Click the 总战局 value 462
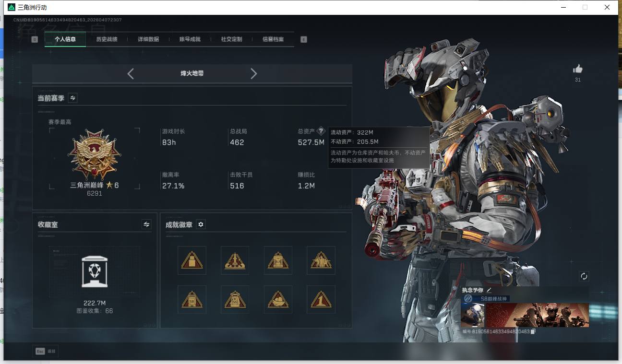Viewport: 622px width, 364px height. pyautogui.click(x=237, y=142)
